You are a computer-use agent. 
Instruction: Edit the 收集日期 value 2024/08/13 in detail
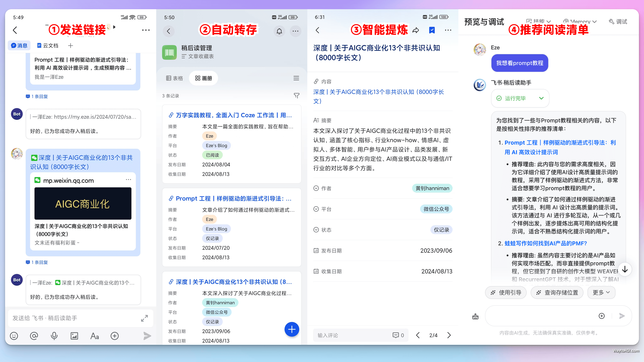point(437,271)
